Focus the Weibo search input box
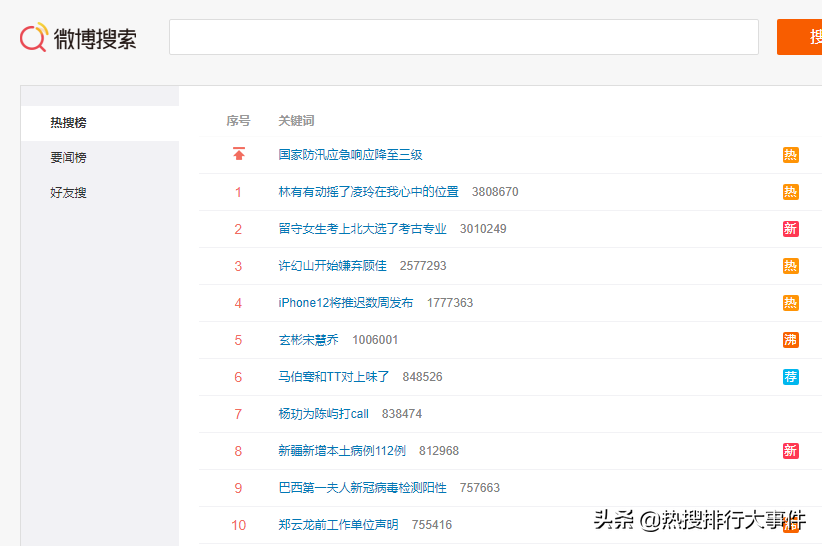Image resolution: width=822 pixels, height=546 pixels. point(463,37)
